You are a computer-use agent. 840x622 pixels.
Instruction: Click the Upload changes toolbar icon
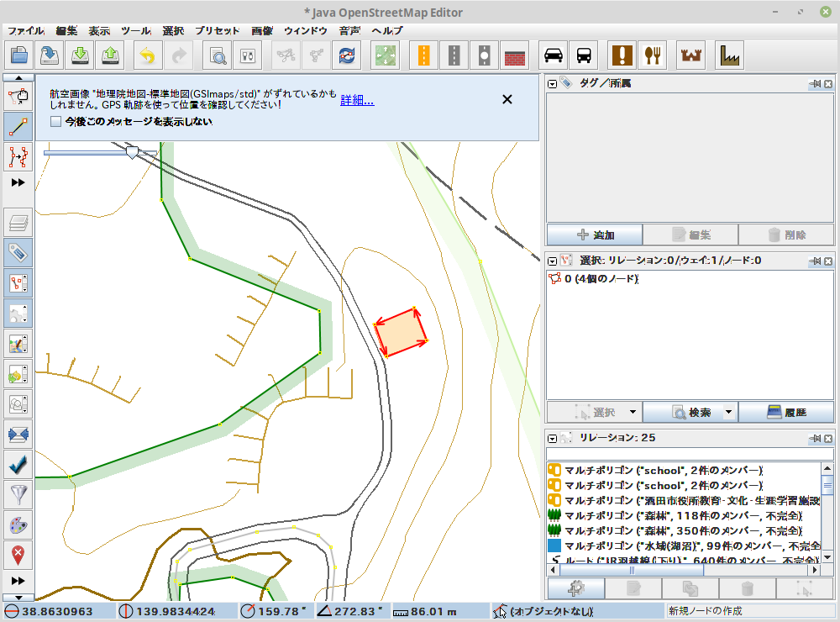[x=110, y=55]
